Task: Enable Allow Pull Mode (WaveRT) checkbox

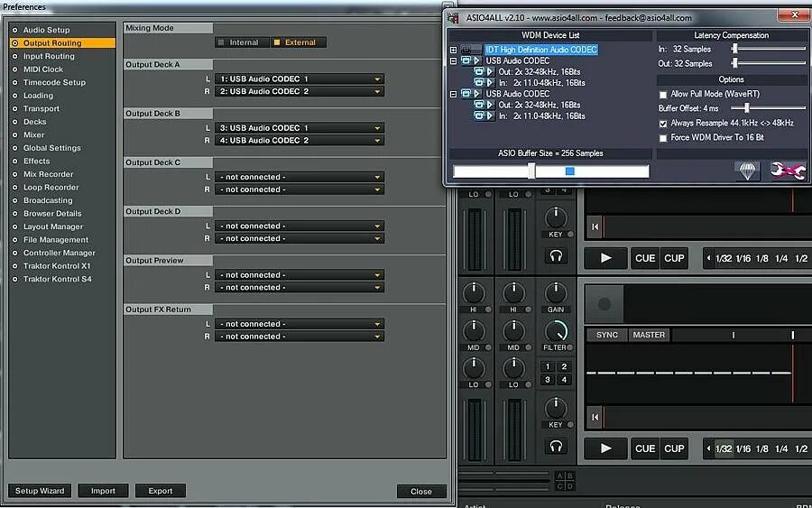Action: 663,95
